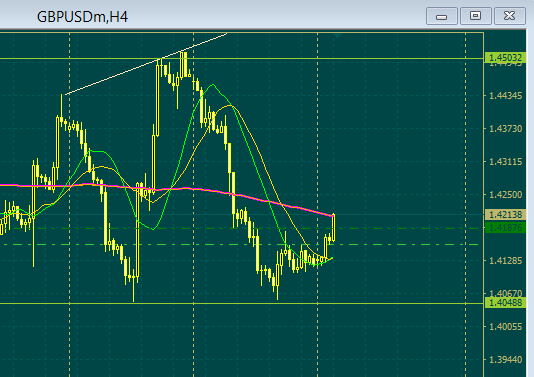
Task: Click the 1.45032 horizontal line price tag
Action: point(505,58)
